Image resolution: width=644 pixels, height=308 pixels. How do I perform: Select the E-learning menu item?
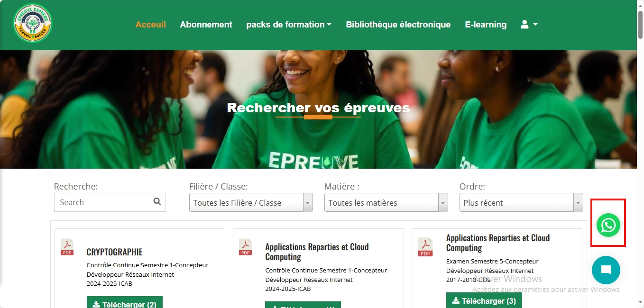[x=486, y=25]
